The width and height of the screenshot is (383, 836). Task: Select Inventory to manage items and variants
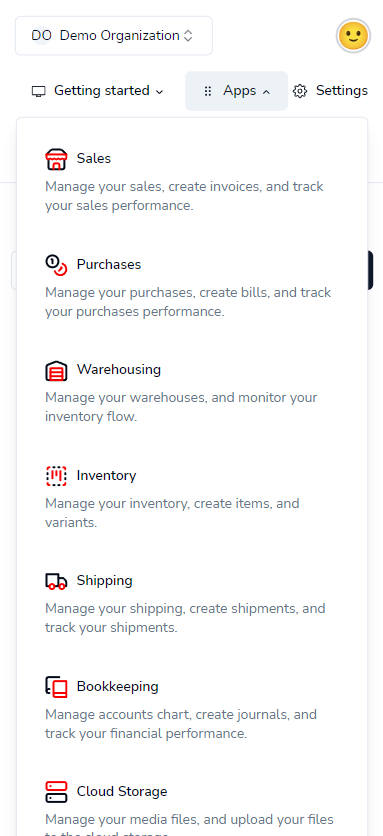click(192, 498)
